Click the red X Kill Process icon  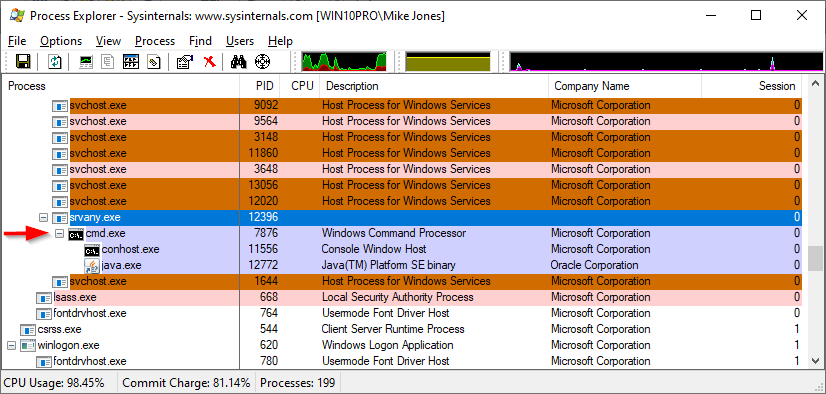click(210, 62)
